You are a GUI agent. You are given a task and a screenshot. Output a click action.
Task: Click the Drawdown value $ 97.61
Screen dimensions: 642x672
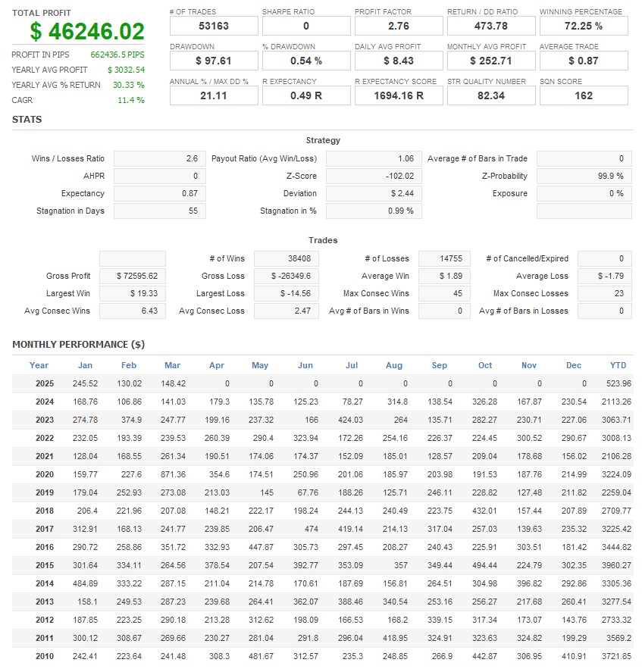tap(214, 61)
